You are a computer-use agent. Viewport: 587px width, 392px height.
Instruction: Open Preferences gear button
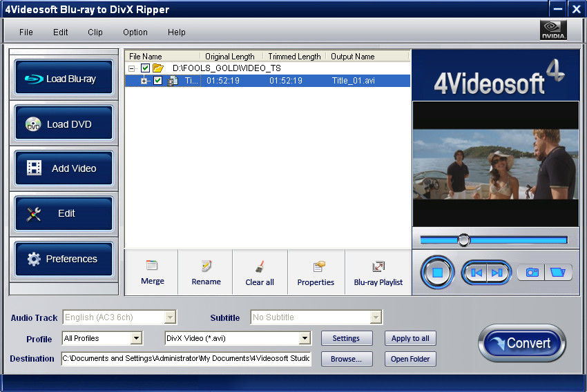pyautogui.click(x=64, y=259)
